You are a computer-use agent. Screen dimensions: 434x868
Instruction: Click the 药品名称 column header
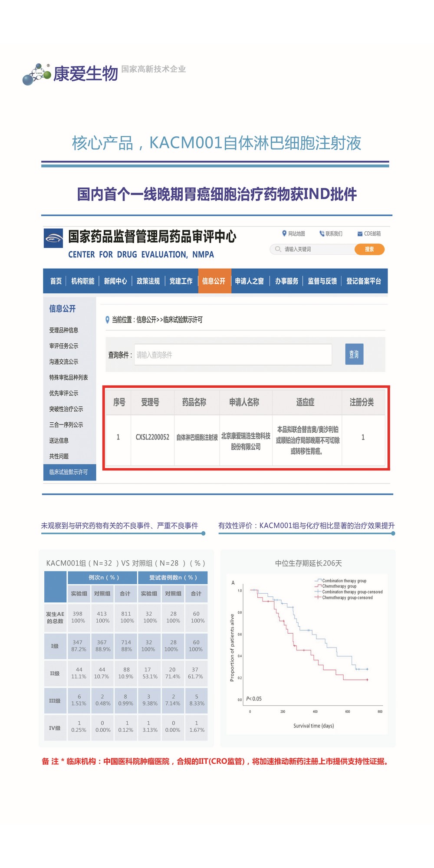pyautogui.click(x=194, y=402)
